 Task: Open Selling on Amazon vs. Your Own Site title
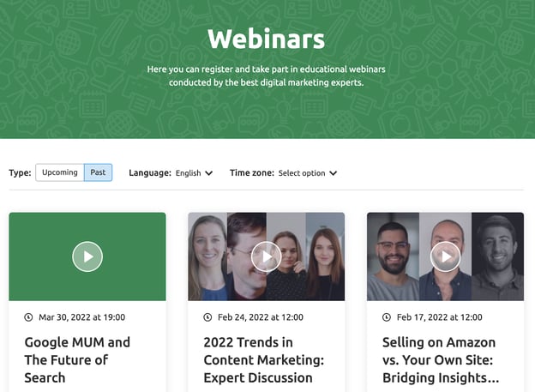[441, 360]
